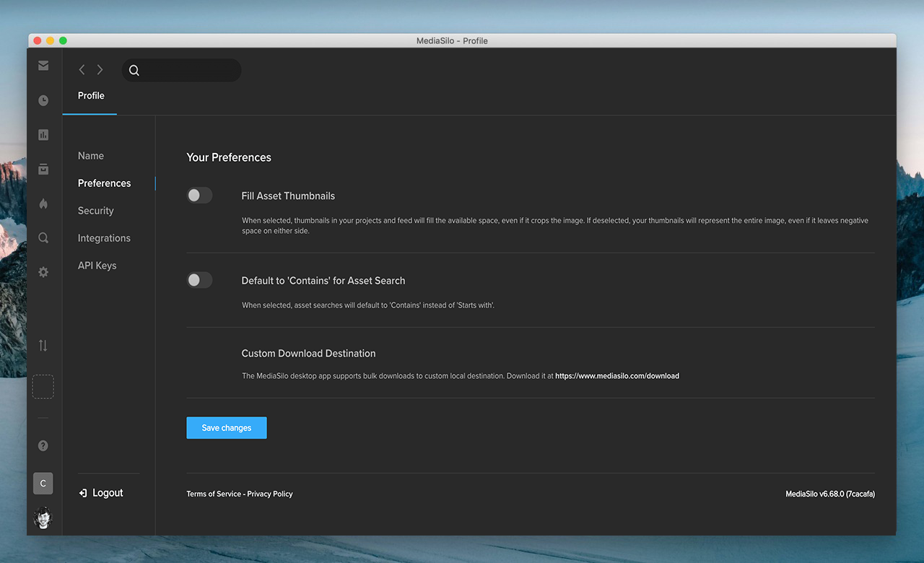This screenshot has height=563, width=924.
Task: Go forward with the right chevron arrow
Action: tap(100, 70)
